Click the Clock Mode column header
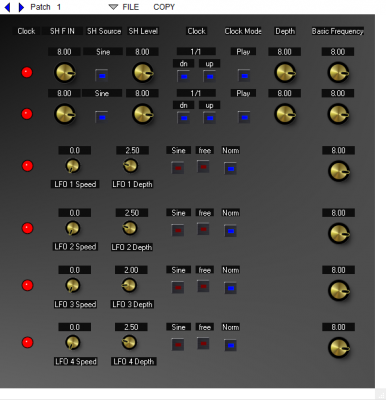The image size is (386, 400). point(243,31)
